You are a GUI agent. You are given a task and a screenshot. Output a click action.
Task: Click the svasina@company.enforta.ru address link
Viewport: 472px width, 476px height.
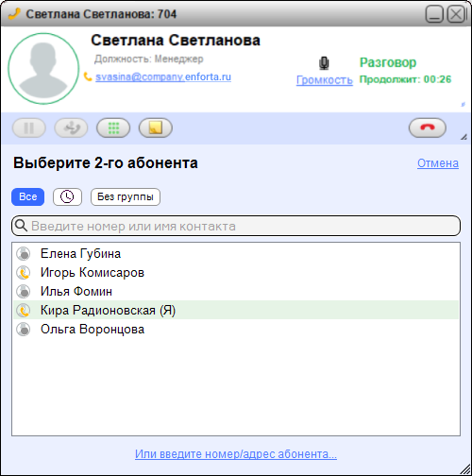pyautogui.click(x=163, y=76)
